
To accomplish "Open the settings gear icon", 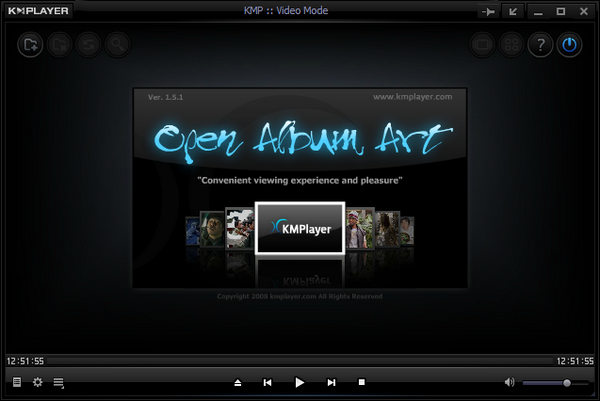I will tap(38, 382).
